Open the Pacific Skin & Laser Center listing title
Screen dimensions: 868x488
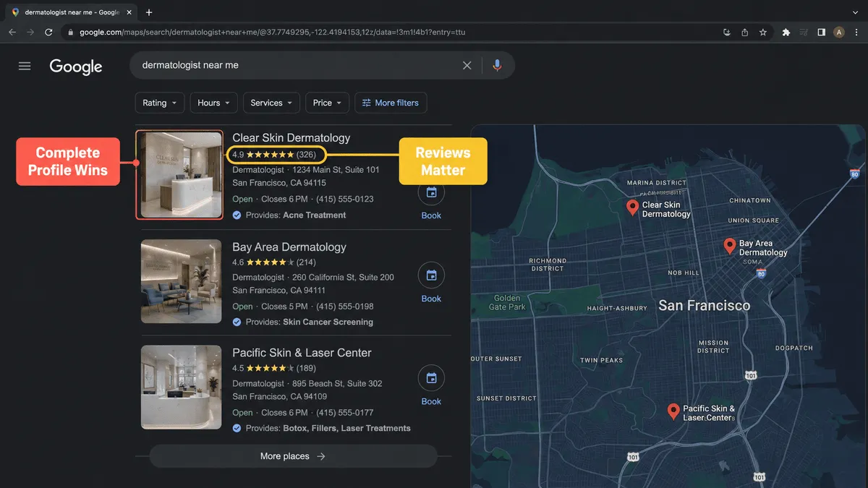point(302,353)
